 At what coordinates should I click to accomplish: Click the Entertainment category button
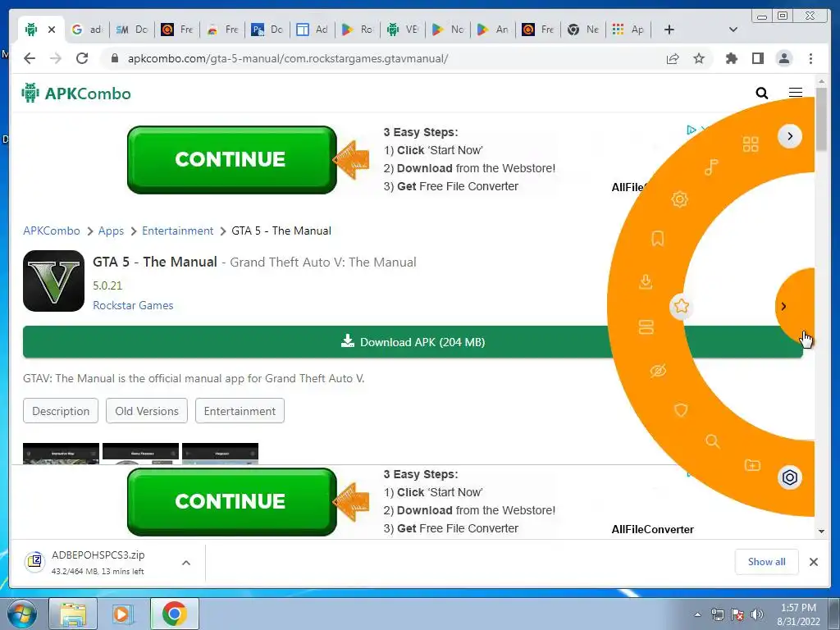tap(240, 411)
